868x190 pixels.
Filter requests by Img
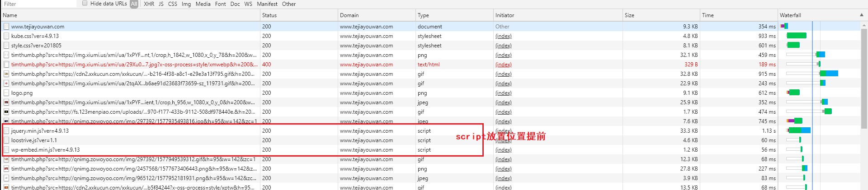point(186,4)
